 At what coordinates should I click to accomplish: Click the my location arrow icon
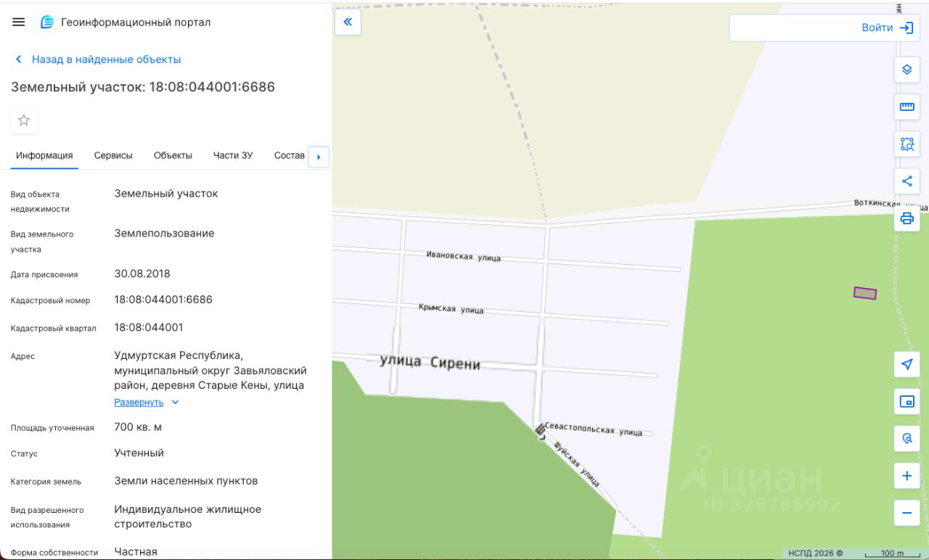(907, 364)
